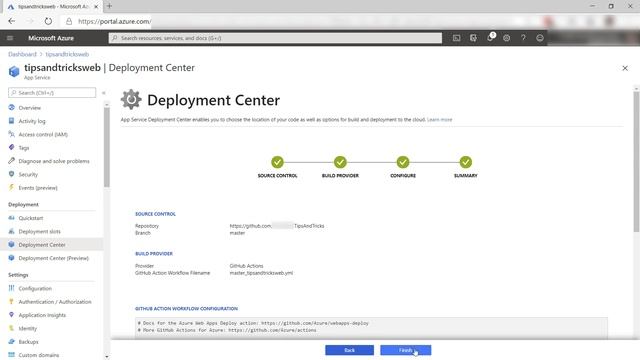The width and height of the screenshot is (640, 360).
Task: Go to Dashboard breadcrumb
Action: coord(22,54)
